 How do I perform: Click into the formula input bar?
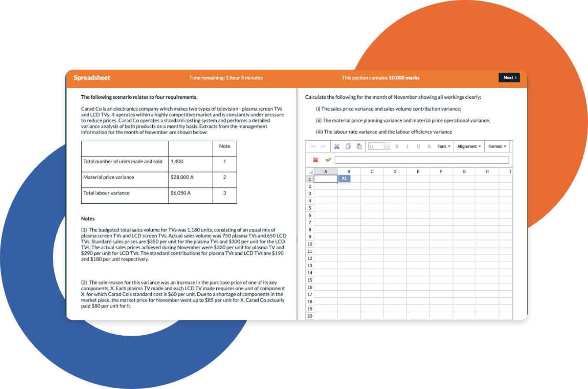pyautogui.click(x=422, y=160)
